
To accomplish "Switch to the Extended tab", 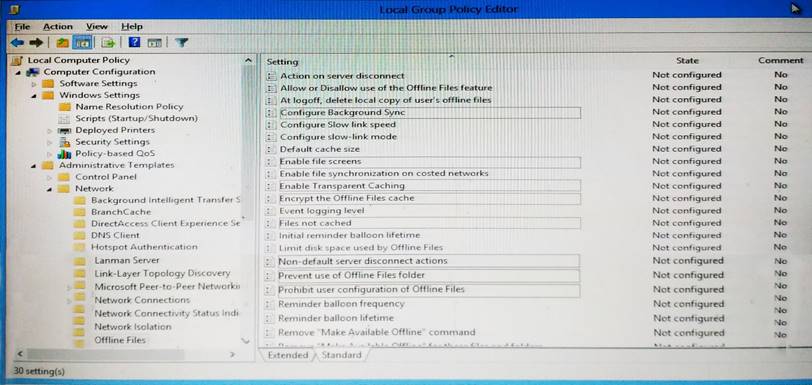I will (x=287, y=355).
